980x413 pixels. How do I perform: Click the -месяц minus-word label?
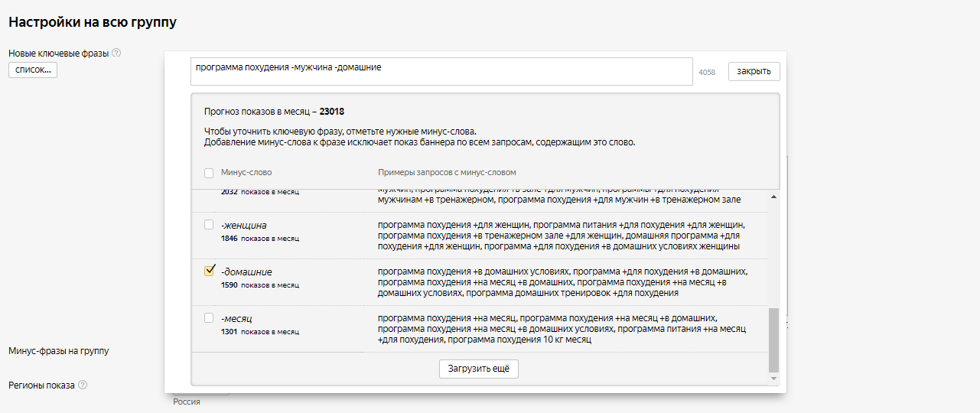coord(236,318)
